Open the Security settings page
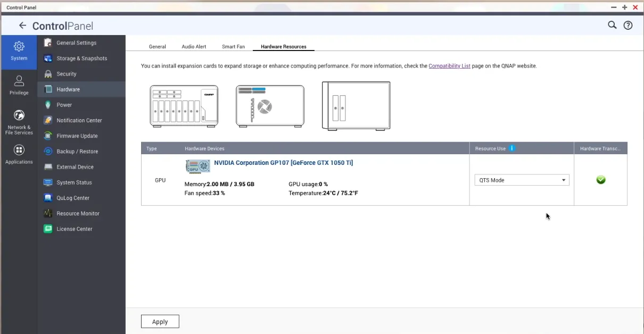 (x=67, y=73)
